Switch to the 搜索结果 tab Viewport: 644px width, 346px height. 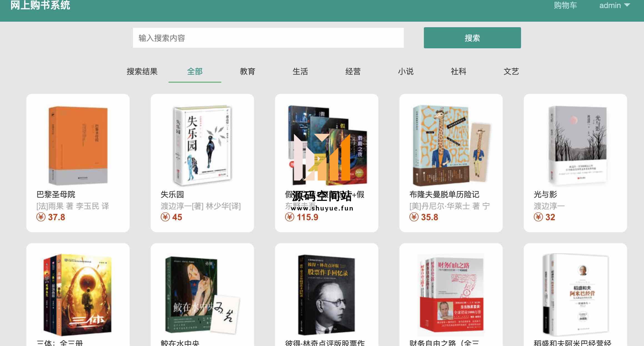(x=142, y=71)
